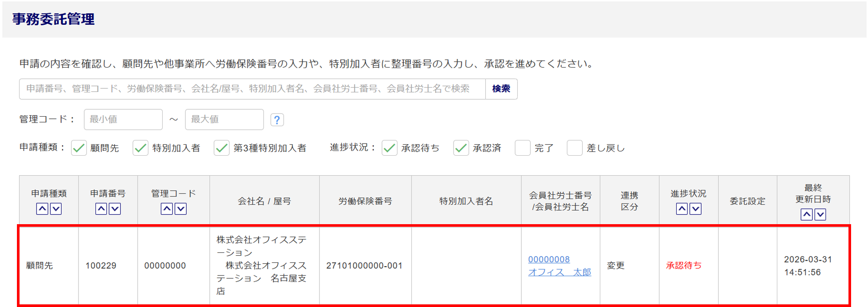Sort 申請番号 column ascending

[101, 209]
